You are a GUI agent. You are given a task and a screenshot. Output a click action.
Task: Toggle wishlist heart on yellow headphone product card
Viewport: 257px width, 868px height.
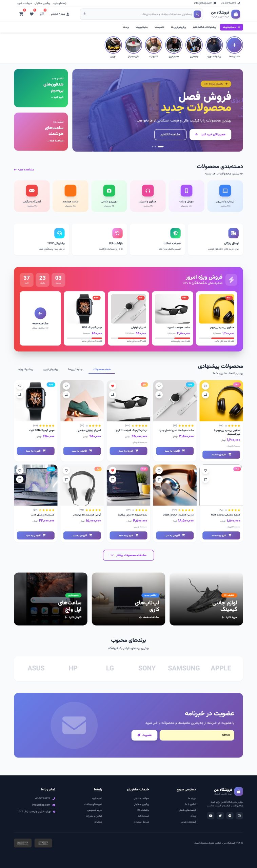[205, 386]
